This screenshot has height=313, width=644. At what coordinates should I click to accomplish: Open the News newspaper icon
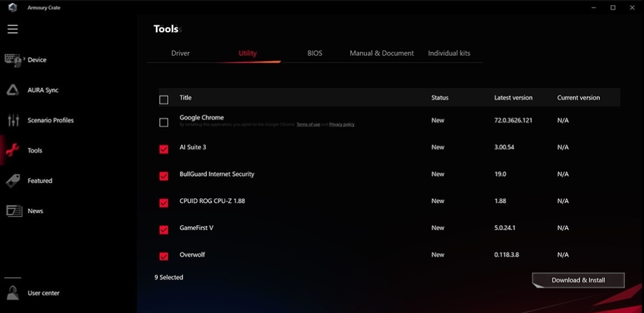tap(14, 211)
